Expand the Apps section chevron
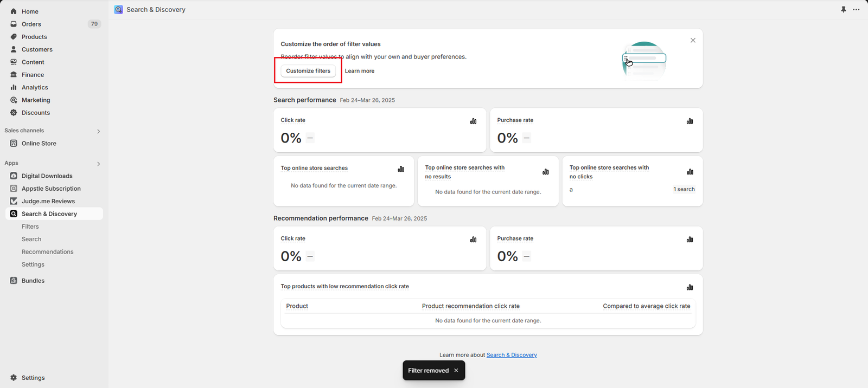868x388 pixels. click(98, 164)
